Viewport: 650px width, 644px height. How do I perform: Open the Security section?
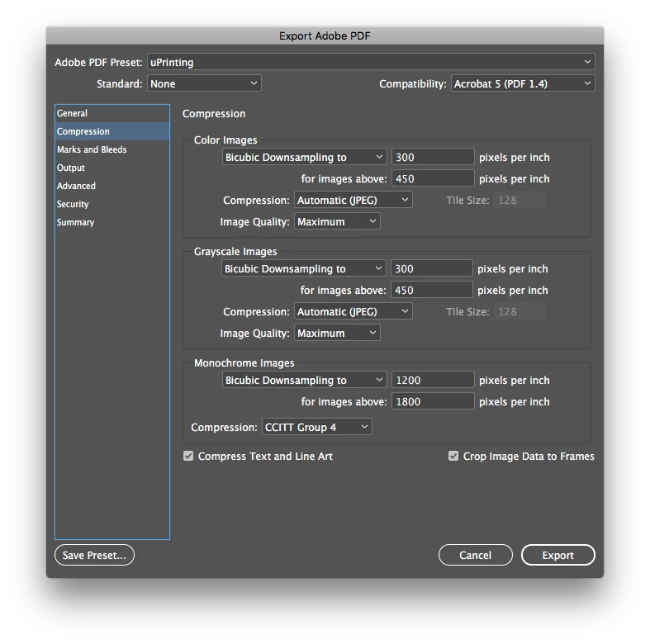112,204
